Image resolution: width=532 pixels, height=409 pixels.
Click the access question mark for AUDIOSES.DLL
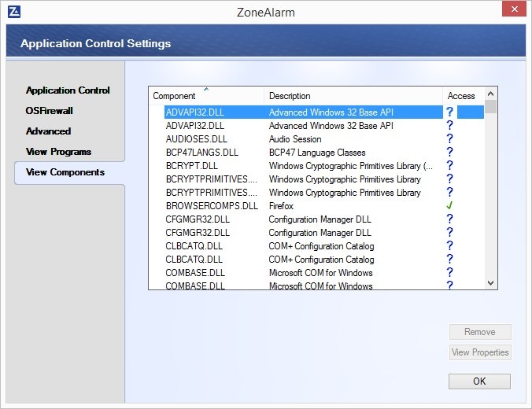point(449,138)
